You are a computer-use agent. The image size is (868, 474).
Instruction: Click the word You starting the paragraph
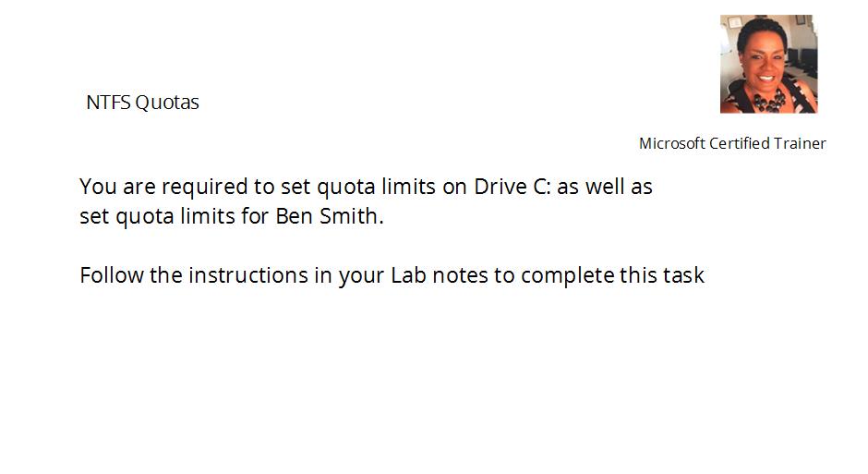(98, 187)
